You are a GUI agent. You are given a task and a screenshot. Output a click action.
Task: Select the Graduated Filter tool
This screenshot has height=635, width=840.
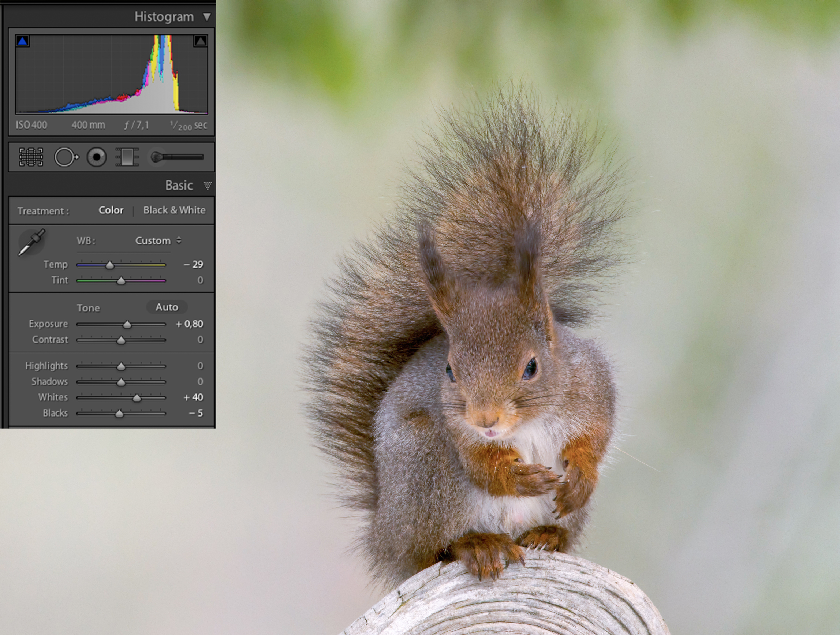(x=127, y=157)
